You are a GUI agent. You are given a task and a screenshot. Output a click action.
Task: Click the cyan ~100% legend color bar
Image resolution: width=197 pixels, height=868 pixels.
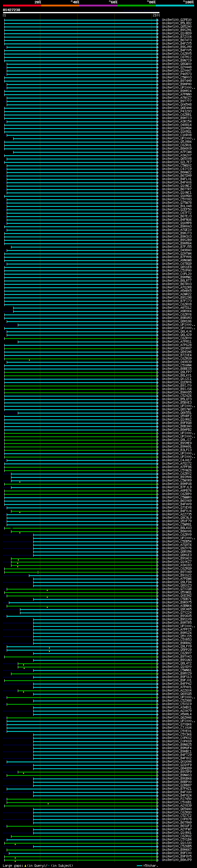pos(175,6)
